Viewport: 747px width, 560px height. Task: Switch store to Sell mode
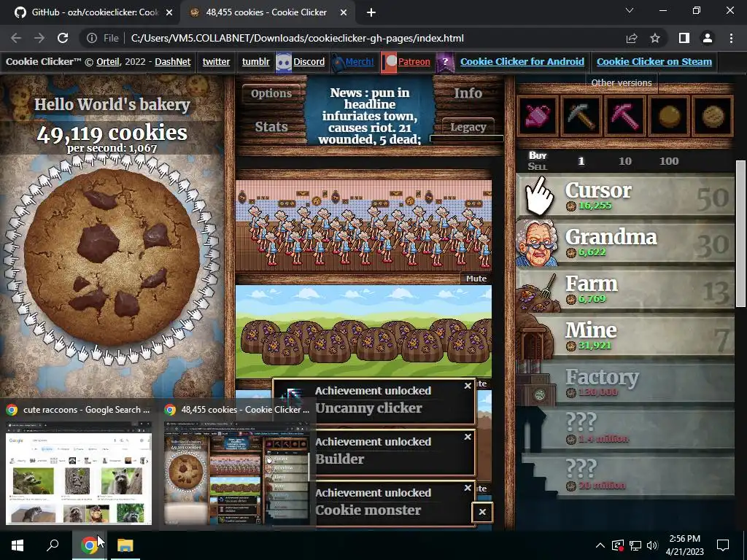538,167
